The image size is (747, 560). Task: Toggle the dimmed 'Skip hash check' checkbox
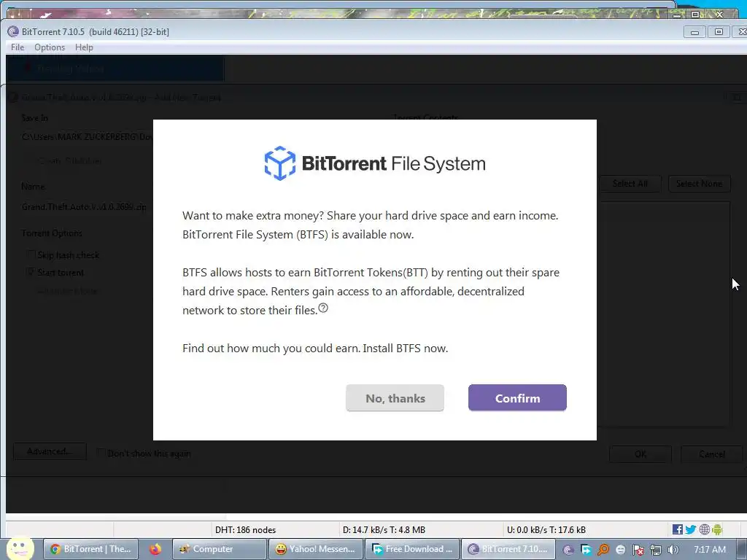click(31, 254)
